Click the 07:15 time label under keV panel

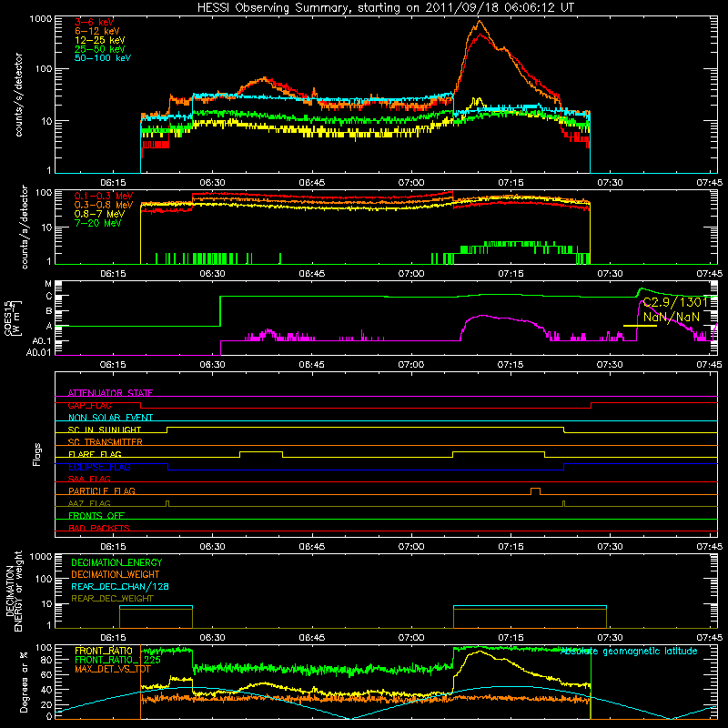point(511,183)
